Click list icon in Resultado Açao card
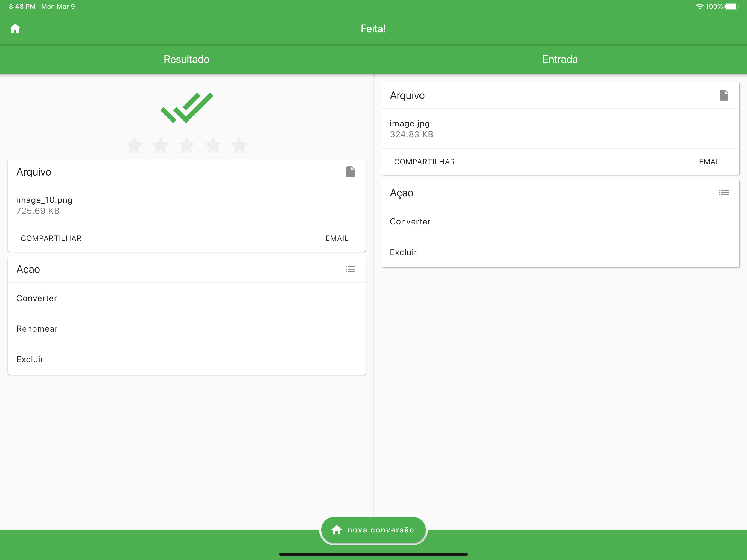747x560 pixels. [x=350, y=269]
